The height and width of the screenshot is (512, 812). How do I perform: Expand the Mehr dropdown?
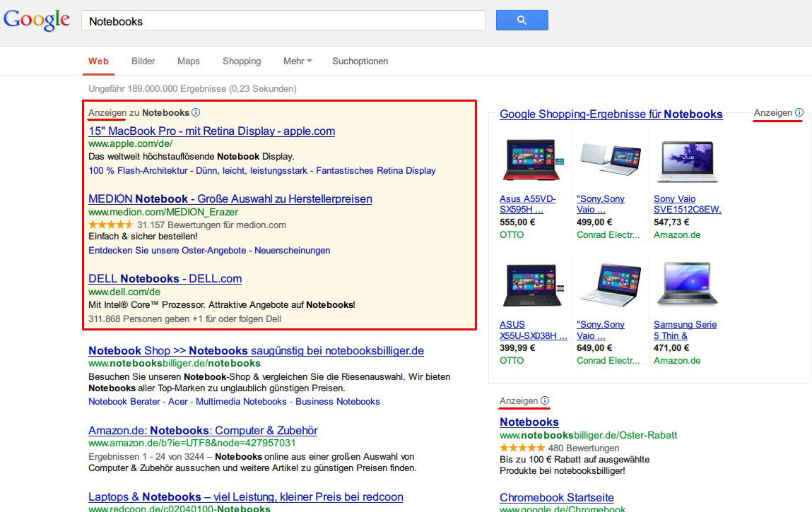(298, 61)
